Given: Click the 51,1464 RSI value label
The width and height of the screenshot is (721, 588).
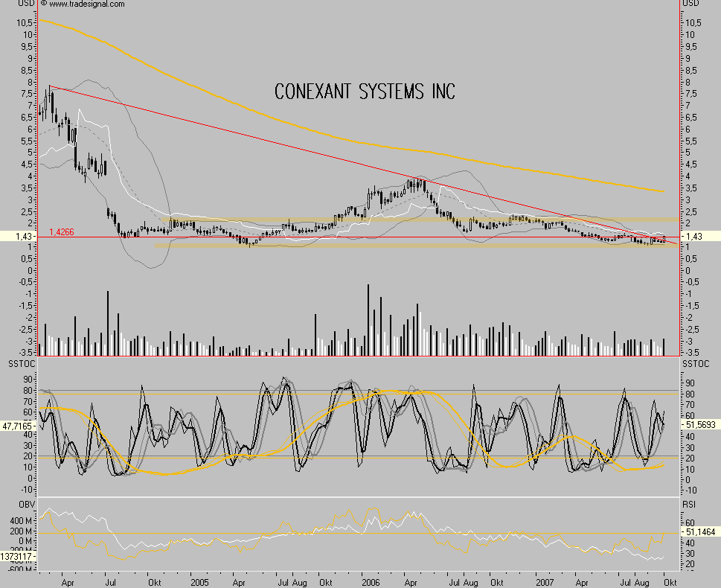Looking at the screenshot, I should (x=700, y=533).
